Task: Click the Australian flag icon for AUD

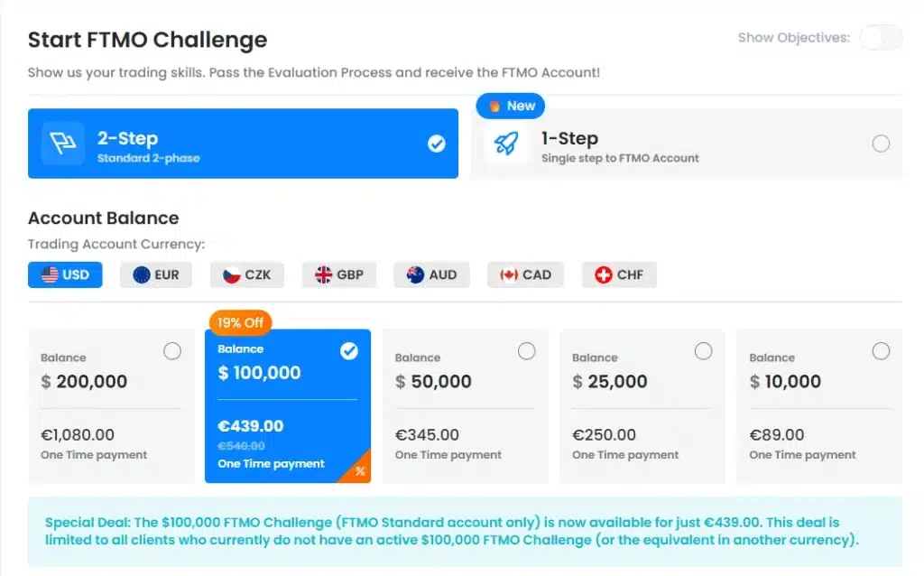Action: [x=416, y=274]
